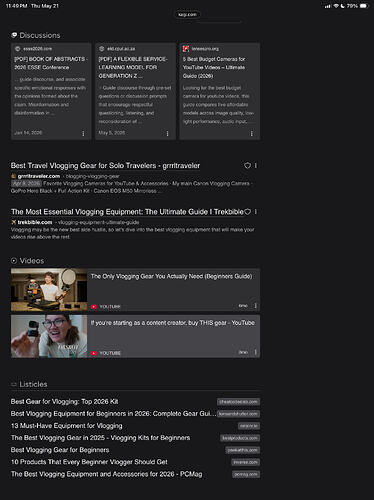Open Best Gear for Vlogging: Top 2026 Kit
The width and height of the screenshot is (374, 500).
(64, 402)
